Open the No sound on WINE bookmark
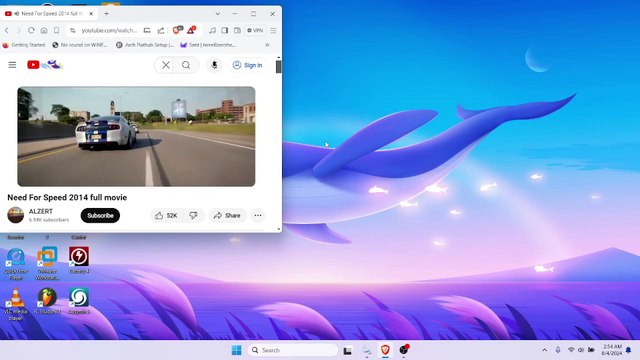Viewport: 640px width, 360px height. click(79, 45)
